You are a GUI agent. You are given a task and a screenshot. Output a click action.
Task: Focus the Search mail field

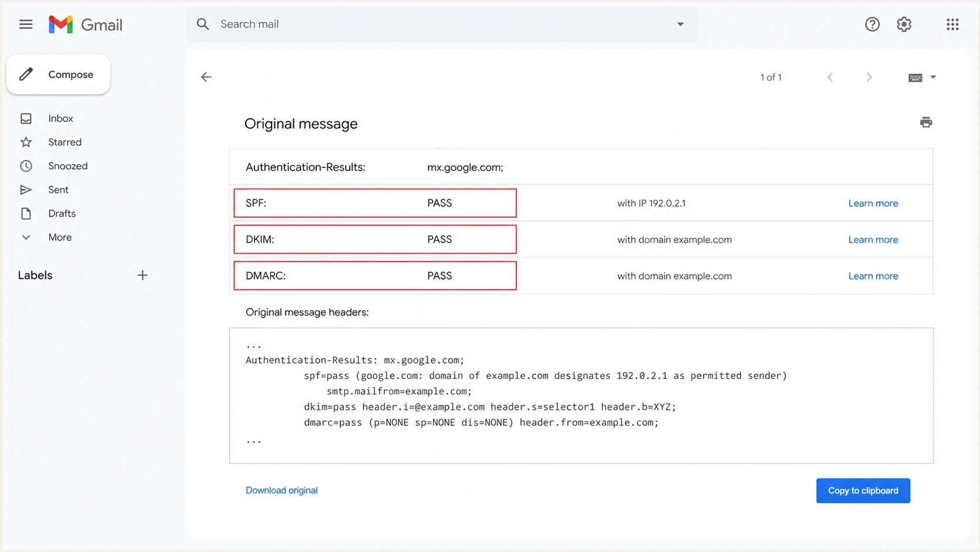pos(442,24)
